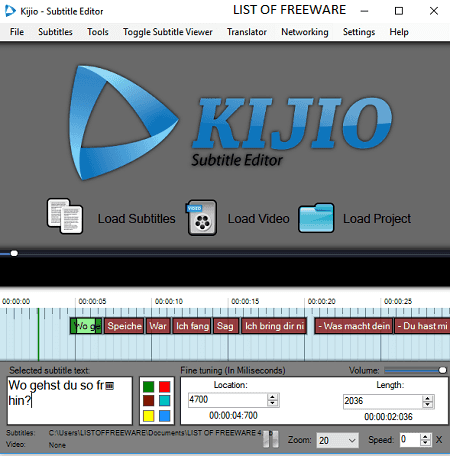The height and width of the screenshot is (456, 450).
Task: Open the Subtitles menu
Action: click(55, 32)
